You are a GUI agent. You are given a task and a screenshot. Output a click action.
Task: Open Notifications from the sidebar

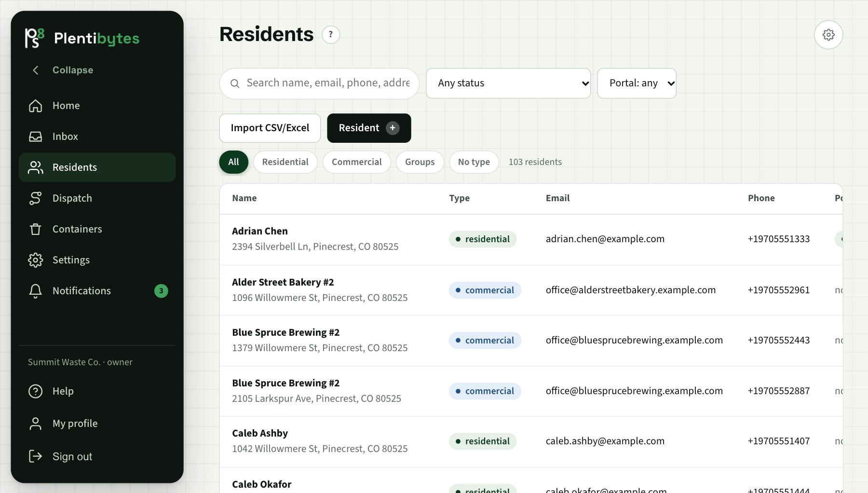point(97,291)
